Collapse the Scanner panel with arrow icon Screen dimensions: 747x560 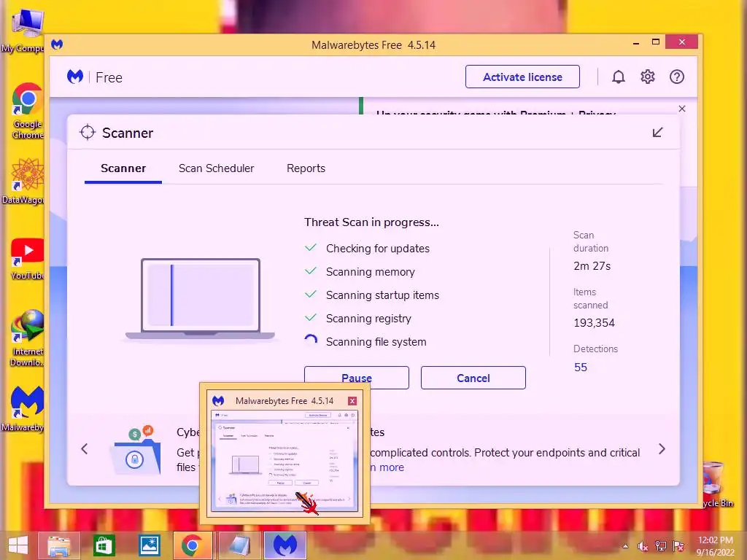click(657, 133)
